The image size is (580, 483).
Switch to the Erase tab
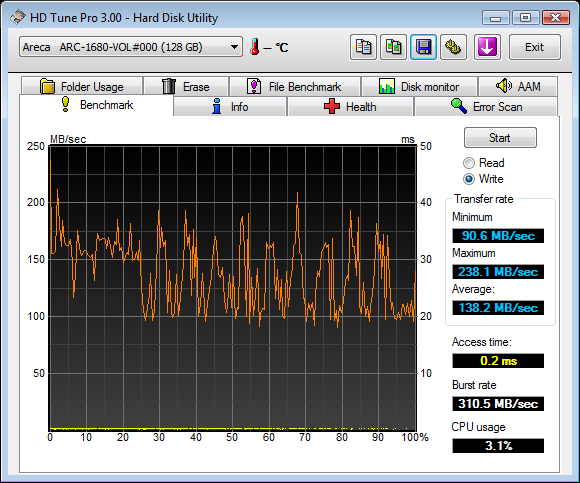(186, 87)
